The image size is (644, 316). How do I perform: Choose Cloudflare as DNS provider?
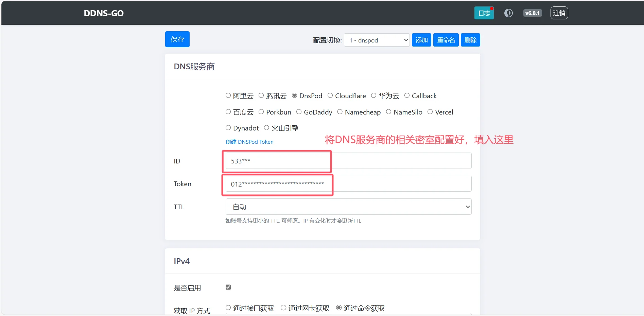tap(330, 95)
